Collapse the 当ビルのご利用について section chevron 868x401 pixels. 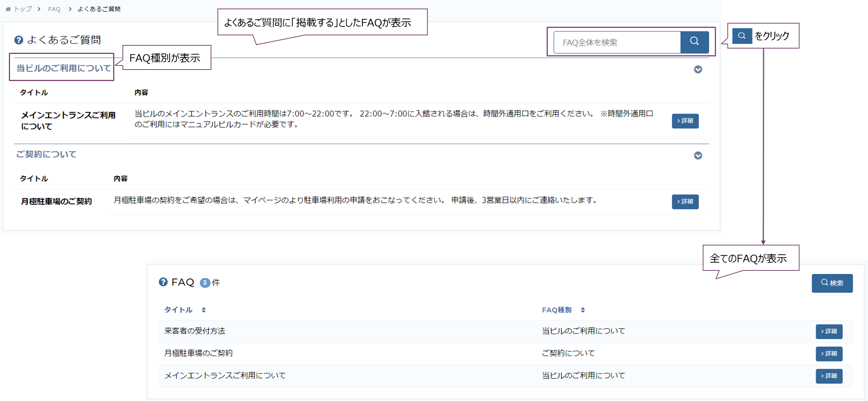698,69
